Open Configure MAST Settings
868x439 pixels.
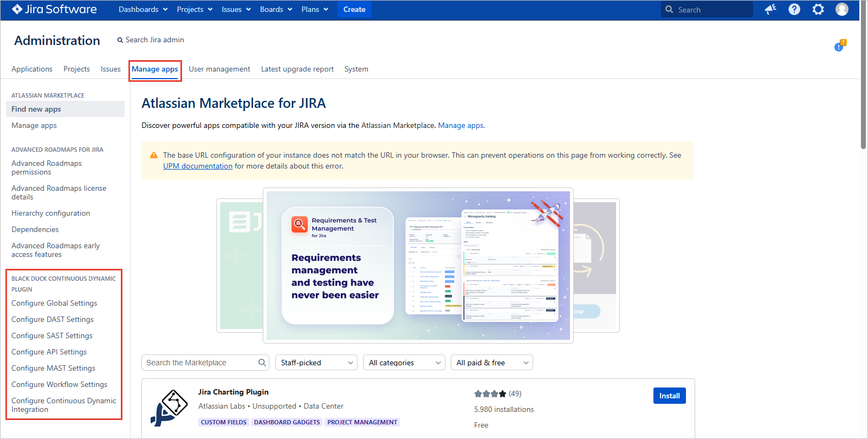pos(53,368)
